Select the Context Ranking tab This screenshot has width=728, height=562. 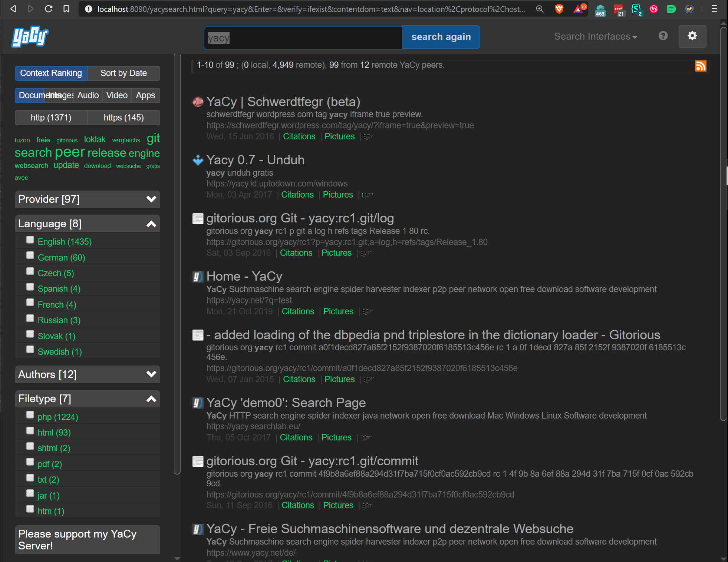pos(51,73)
